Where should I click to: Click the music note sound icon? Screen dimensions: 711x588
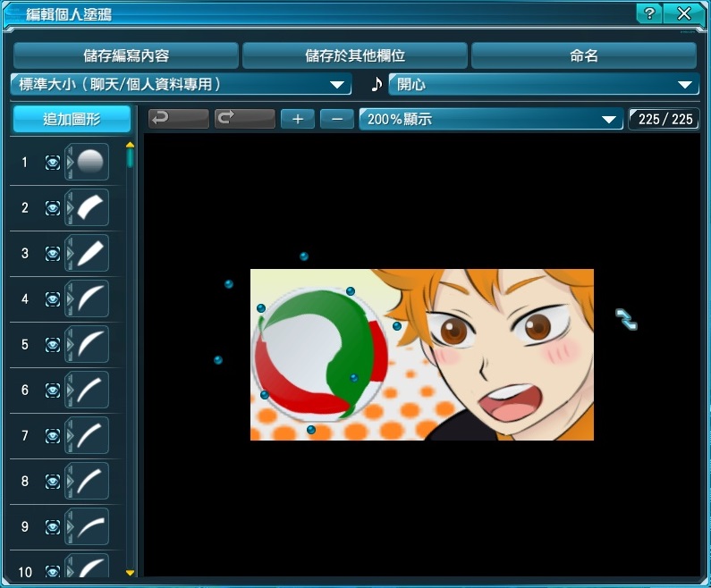coord(377,84)
